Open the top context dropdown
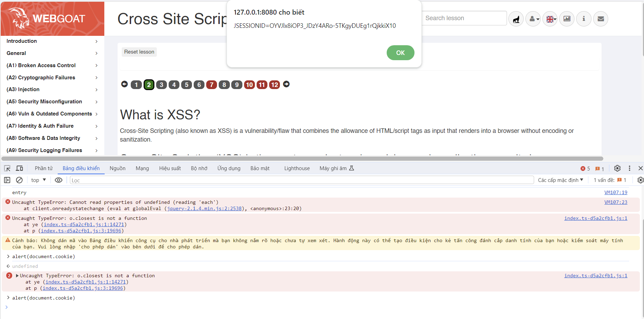This screenshot has width=644, height=319. coord(39,180)
